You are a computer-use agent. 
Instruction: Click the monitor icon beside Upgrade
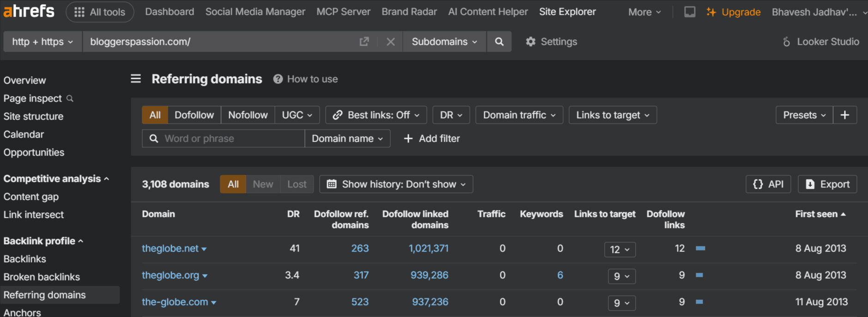pyautogui.click(x=690, y=12)
